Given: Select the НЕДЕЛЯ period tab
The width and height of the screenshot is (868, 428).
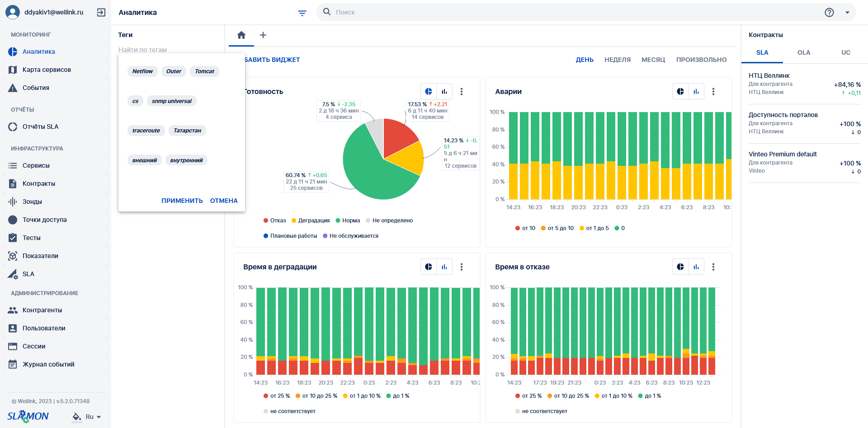Looking at the screenshot, I should pyautogui.click(x=618, y=60).
